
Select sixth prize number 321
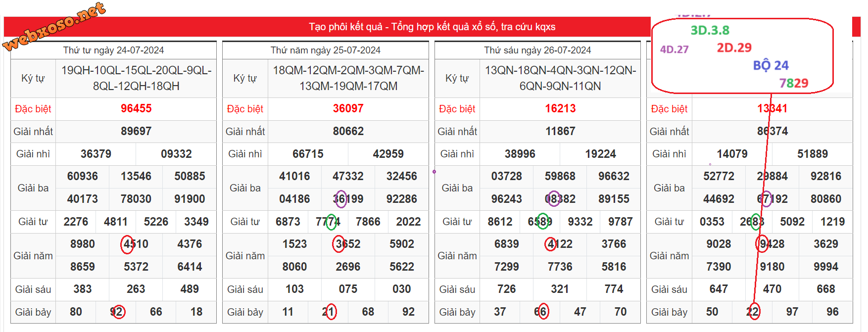coord(560,289)
